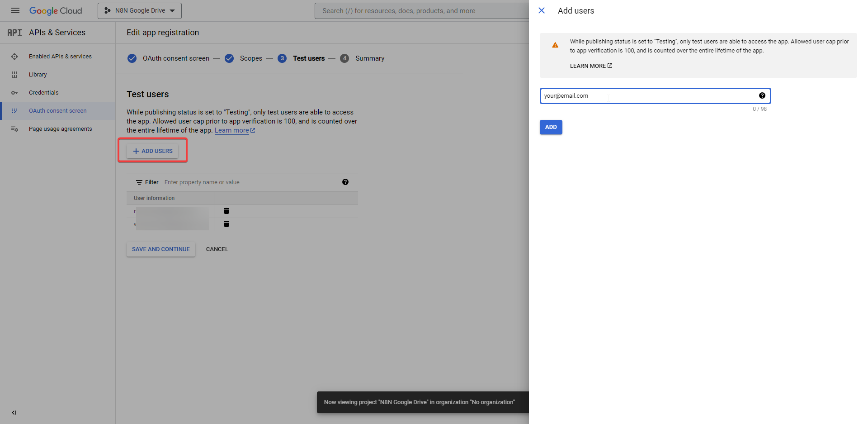Select OAuth consent screen sidebar item

click(x=57, y=111)
